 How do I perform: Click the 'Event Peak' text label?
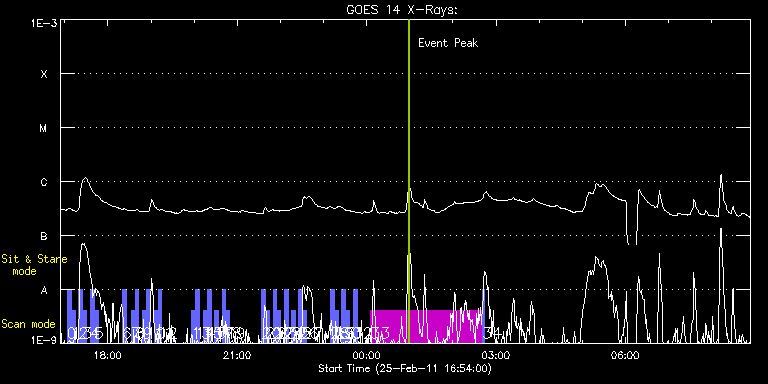click(x=448, y=43)
